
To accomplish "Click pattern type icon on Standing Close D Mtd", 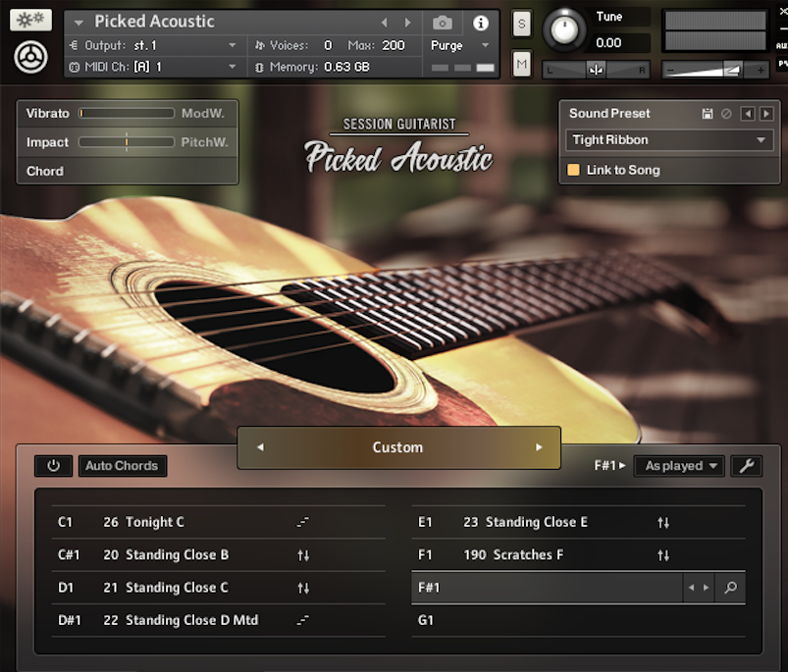I will (x=303, y=620).
